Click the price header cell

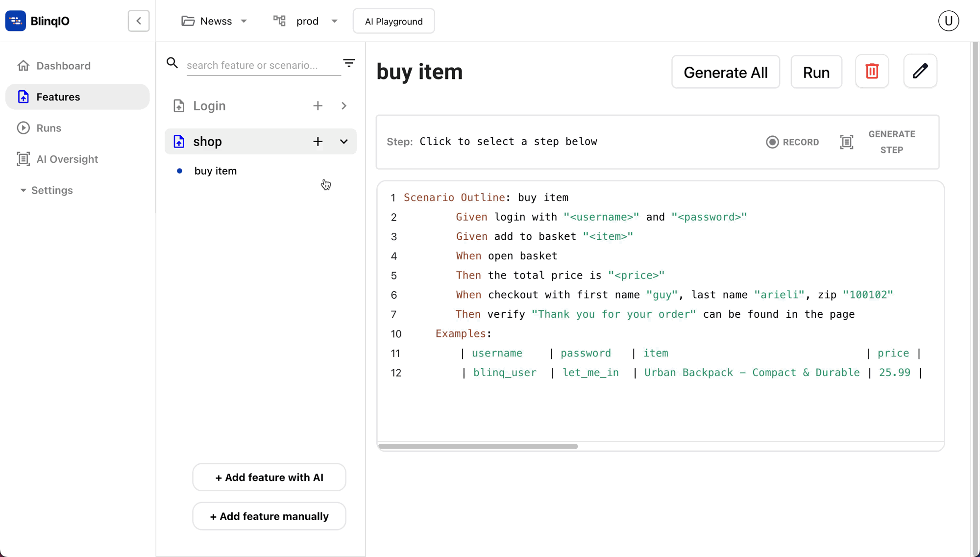click(893, 354)
